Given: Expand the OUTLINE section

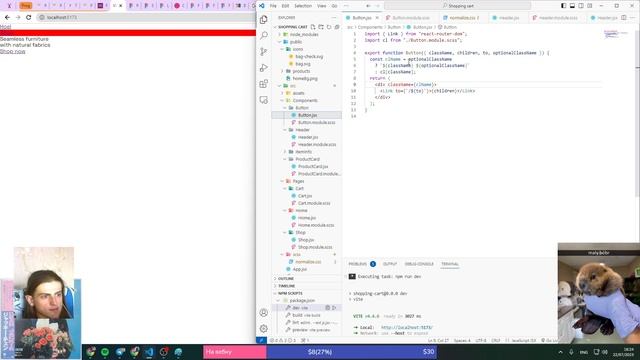Looking at the screenshot, I should (x=286, y=278).
